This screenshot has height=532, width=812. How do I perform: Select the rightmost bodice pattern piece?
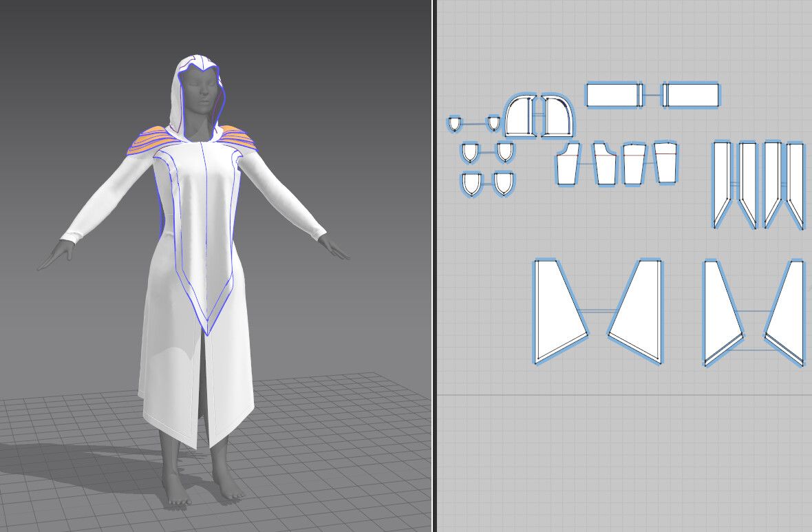[666, 162]
